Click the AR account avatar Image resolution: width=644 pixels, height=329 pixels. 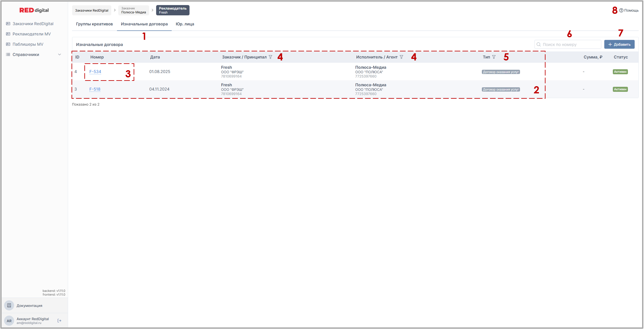(x=9, y=321)
